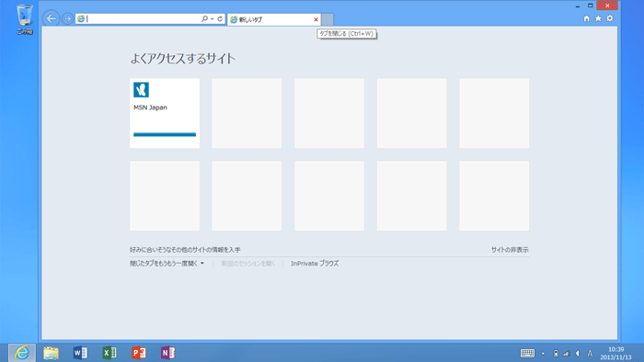
Task: Expand the address bar autocomplete dropdown arrow
Action: pyautogui.click(x=212, y=19)
